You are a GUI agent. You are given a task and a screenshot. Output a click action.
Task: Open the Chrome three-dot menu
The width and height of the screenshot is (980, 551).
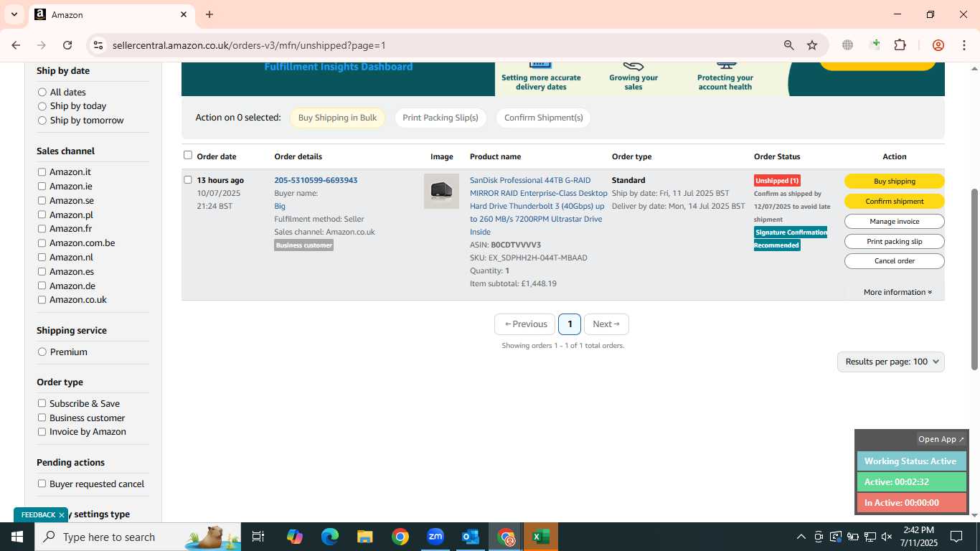pos(963,45)
